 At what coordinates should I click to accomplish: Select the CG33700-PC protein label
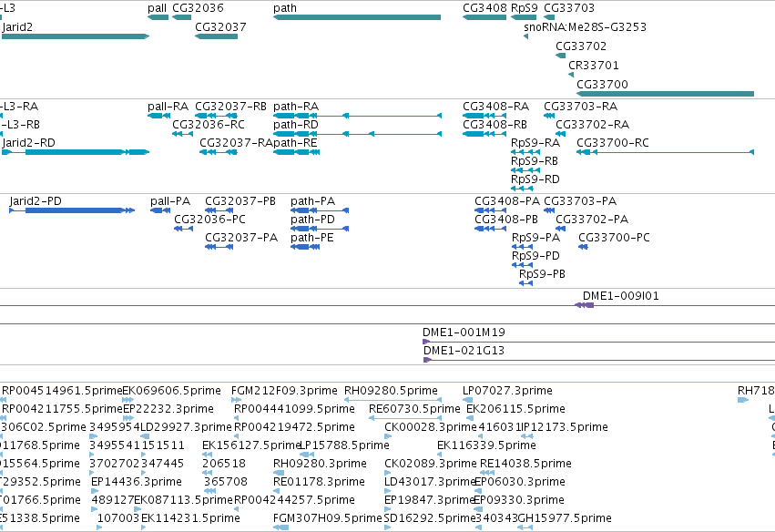pyautogui.click(x=614, y=238)
